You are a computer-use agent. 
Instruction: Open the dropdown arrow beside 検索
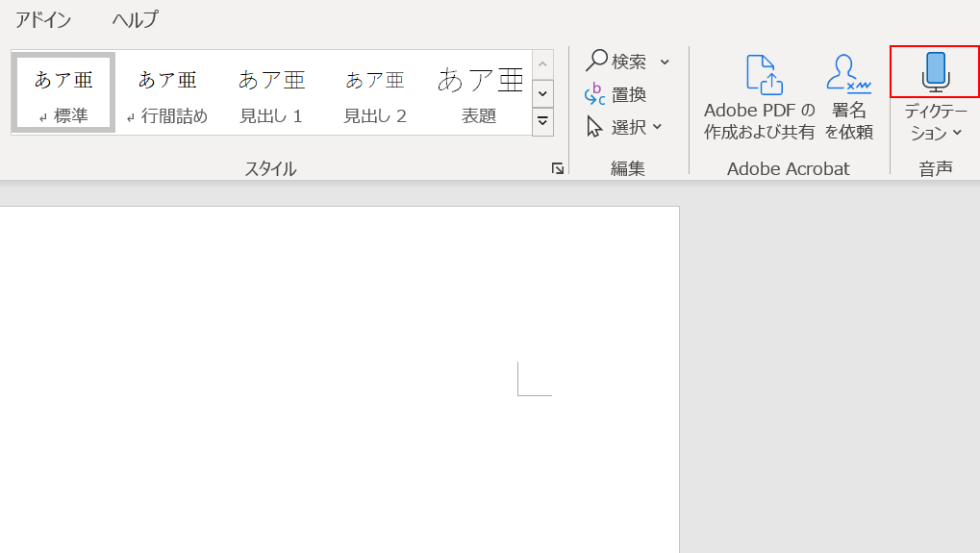665,63
